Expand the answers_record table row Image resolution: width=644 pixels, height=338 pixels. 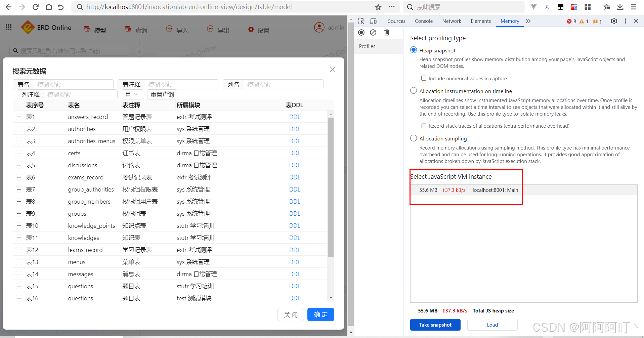click(19, 117)
